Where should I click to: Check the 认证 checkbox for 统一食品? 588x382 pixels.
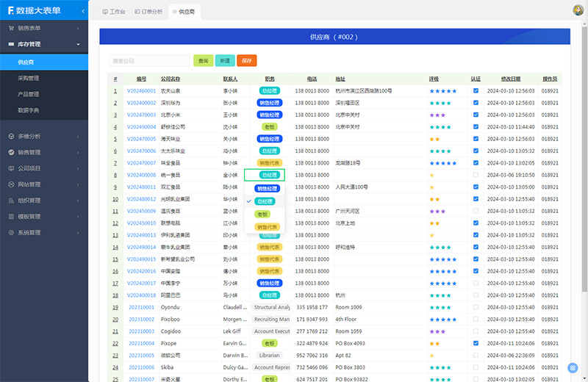point(476,175)
